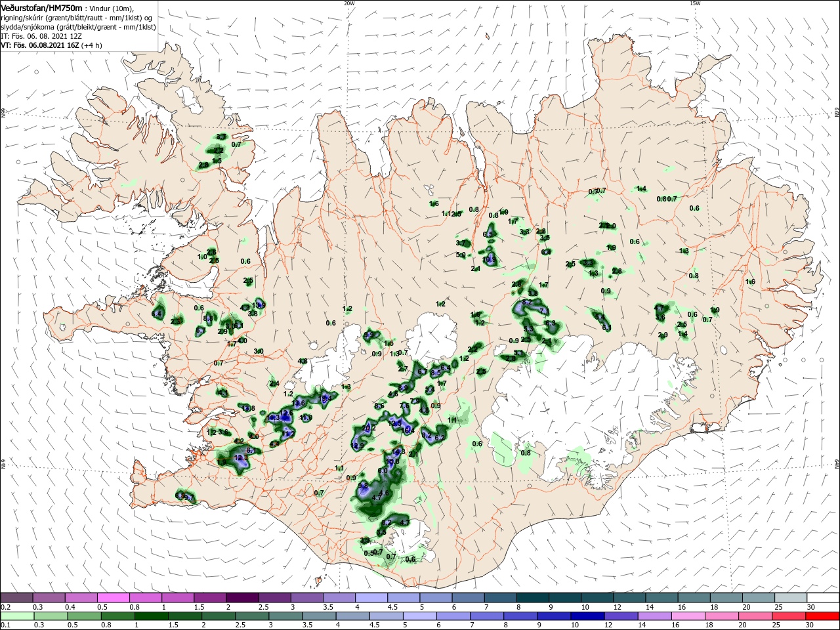Click the 8.5 precipitation value on the map
This screenshot has width=840, height=630.
tap(436, 373)
